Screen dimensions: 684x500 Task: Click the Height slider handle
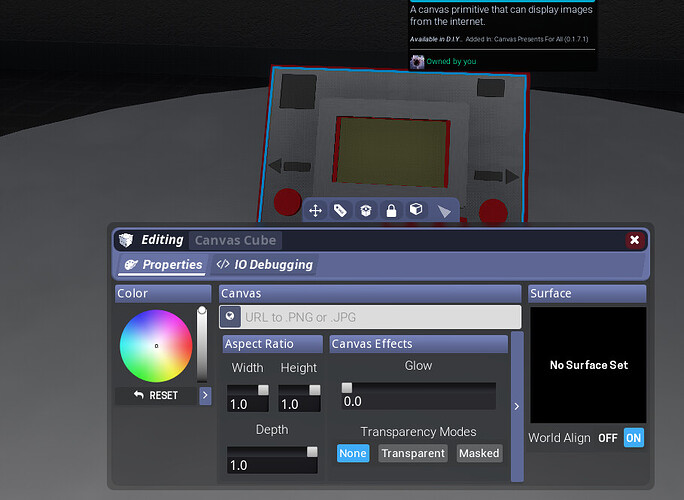(315, 390)
